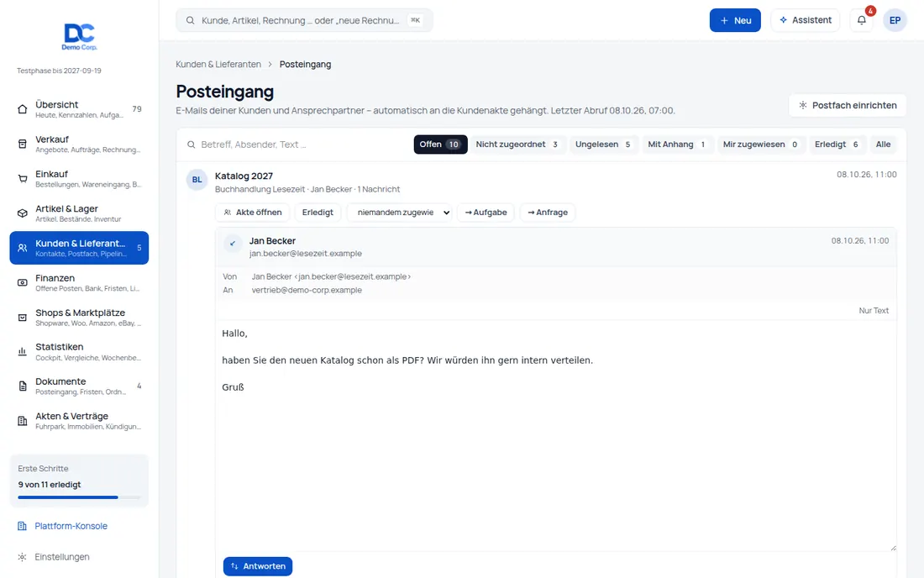Select the Mit Anhang filter tab
This screenshot has width=924, height=578.
(x=677, y=144)
